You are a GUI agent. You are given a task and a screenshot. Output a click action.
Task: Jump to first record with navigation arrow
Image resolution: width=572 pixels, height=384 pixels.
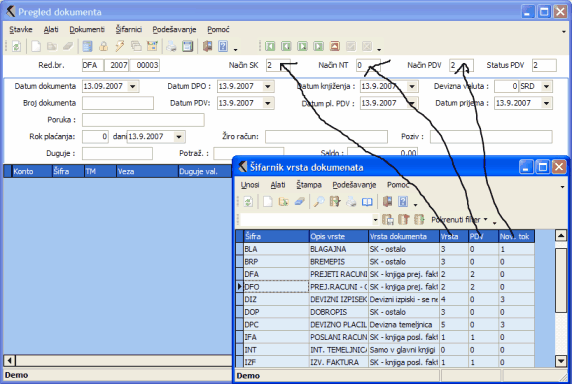(270, 46)
